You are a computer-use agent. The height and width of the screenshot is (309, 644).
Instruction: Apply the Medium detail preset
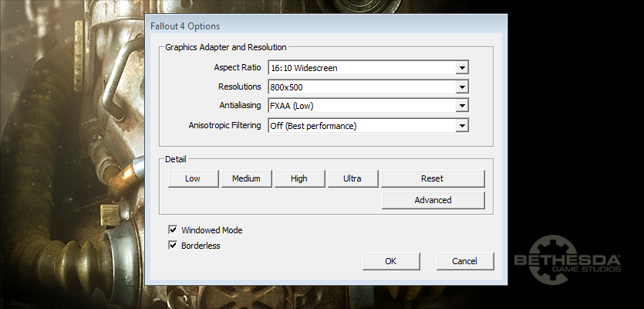point(247,178)
